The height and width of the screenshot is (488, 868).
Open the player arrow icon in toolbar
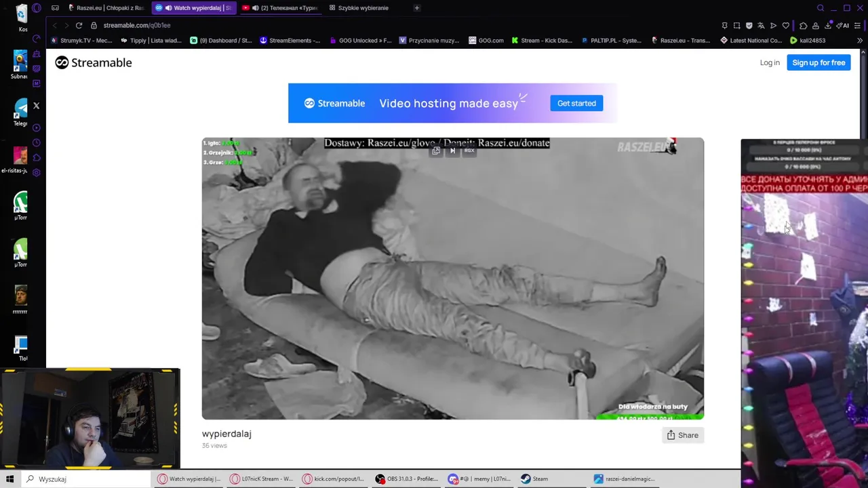click(773, 25)
